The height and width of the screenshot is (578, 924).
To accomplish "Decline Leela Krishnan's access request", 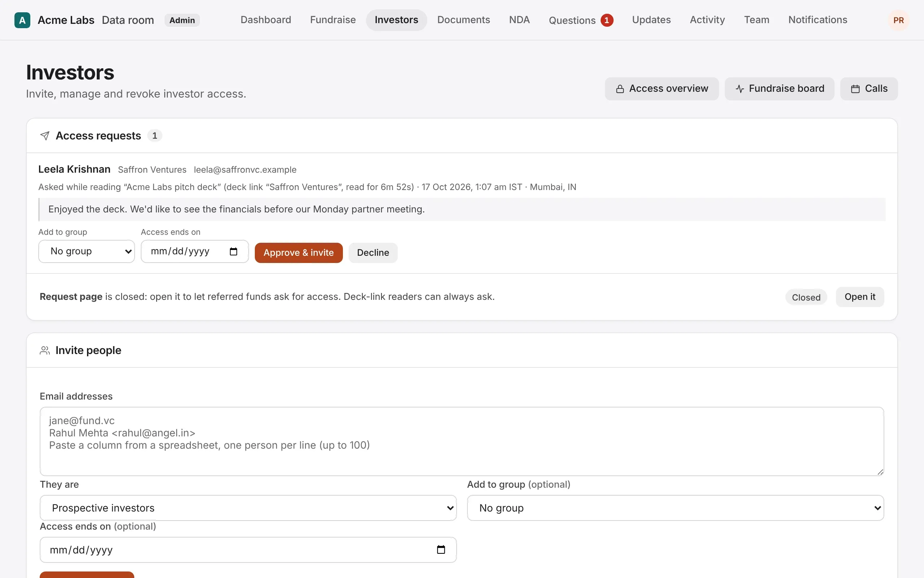I will pos(373,253).
